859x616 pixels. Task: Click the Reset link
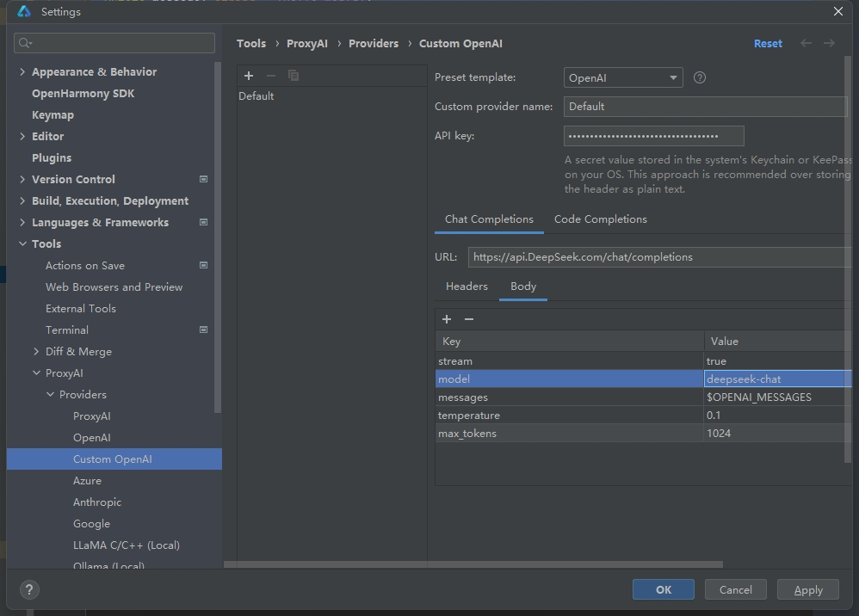point(768,43)
